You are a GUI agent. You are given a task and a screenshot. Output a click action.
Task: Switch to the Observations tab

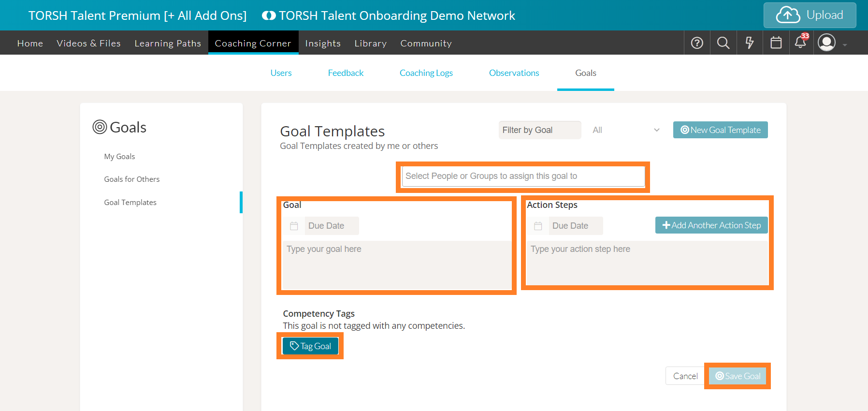(x=514, y=73)
